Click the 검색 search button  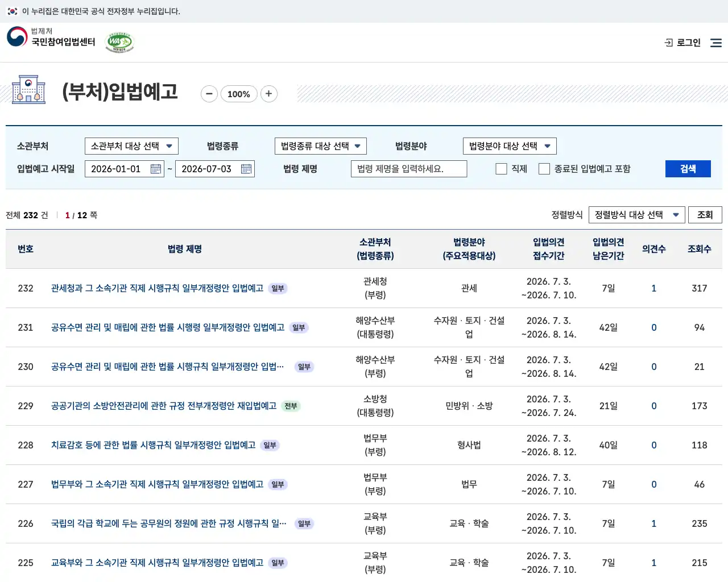(x=688, y=169)
